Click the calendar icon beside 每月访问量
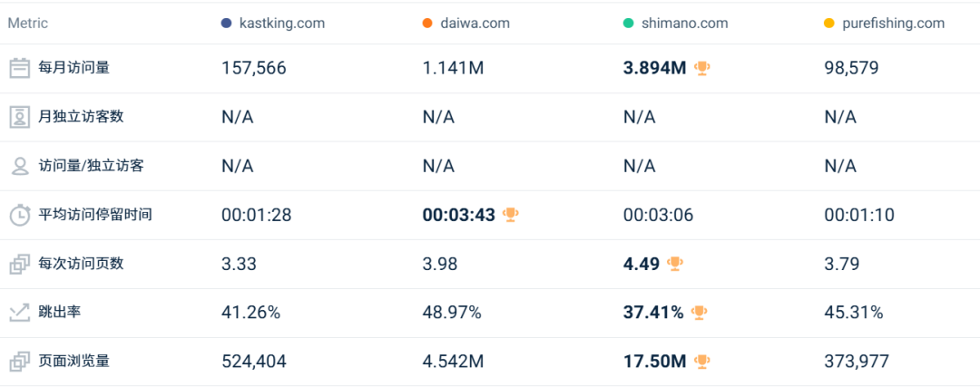This screenshot has width=980, height=387. (x=19, y=68)
